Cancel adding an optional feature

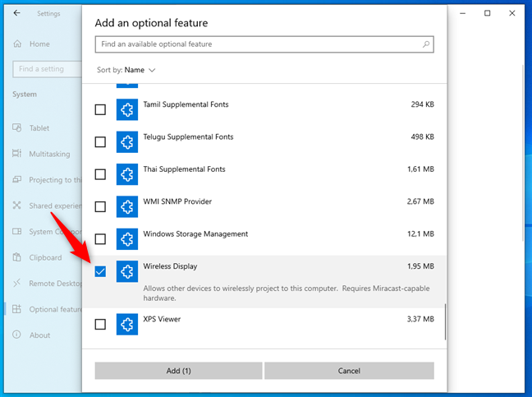click(x=349, y=371)
